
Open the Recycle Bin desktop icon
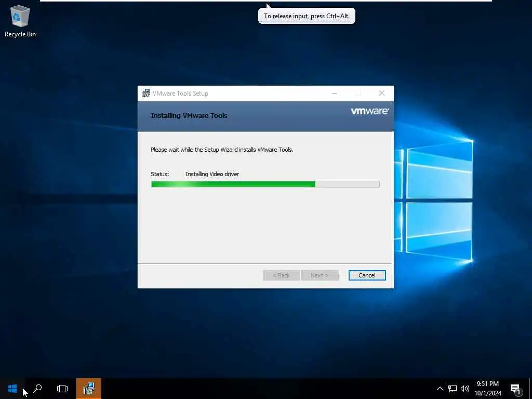coord(20,21)
